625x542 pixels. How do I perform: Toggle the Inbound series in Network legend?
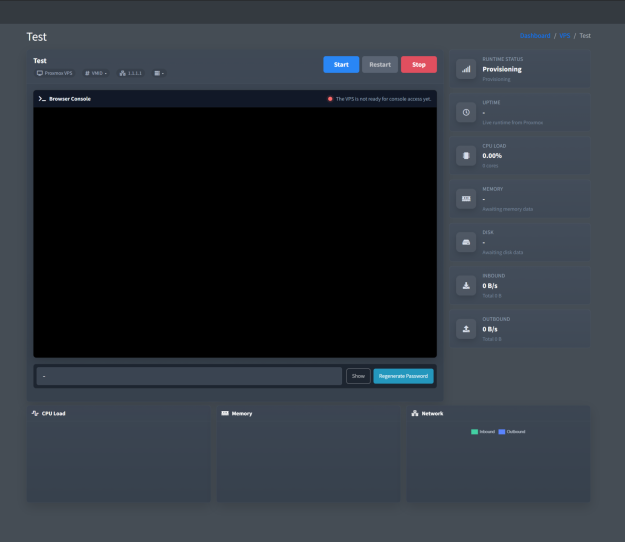tap(483, 431)
